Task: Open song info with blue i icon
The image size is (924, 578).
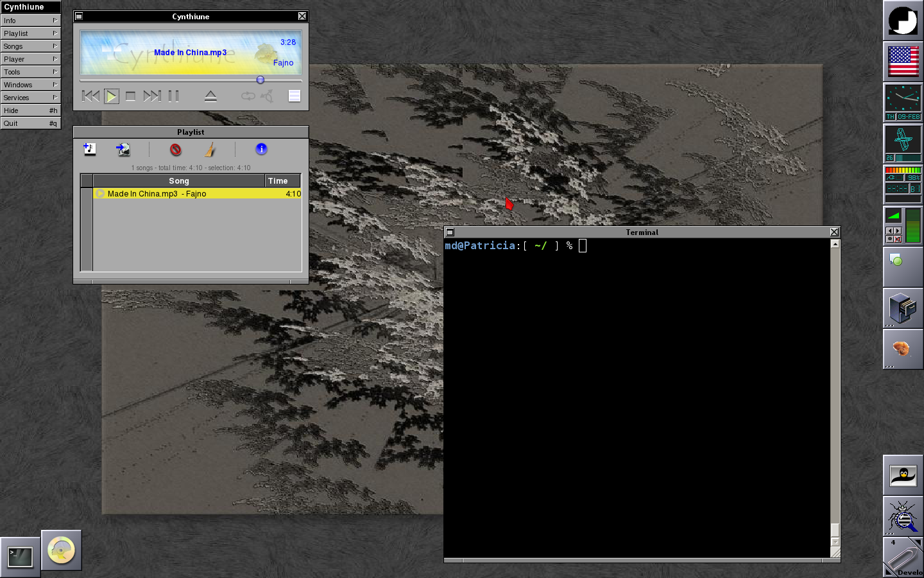Action: coord(261,149)
